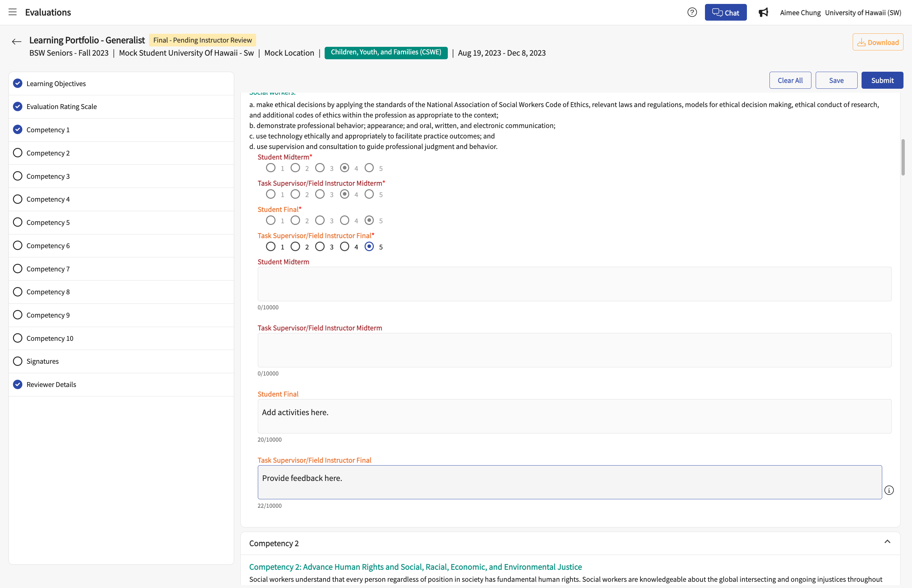This screenshot has height=588, width=912.
Task: Open the hamburger navigation menu
Action: tap(12, 12)
